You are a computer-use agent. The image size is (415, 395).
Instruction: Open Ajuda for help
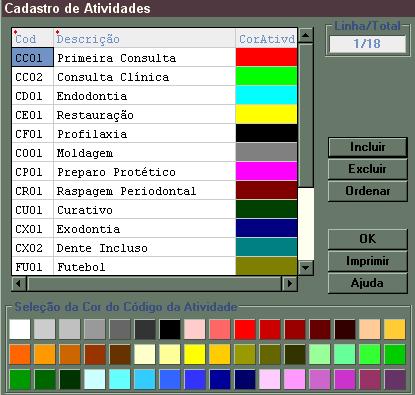point(368,283)
